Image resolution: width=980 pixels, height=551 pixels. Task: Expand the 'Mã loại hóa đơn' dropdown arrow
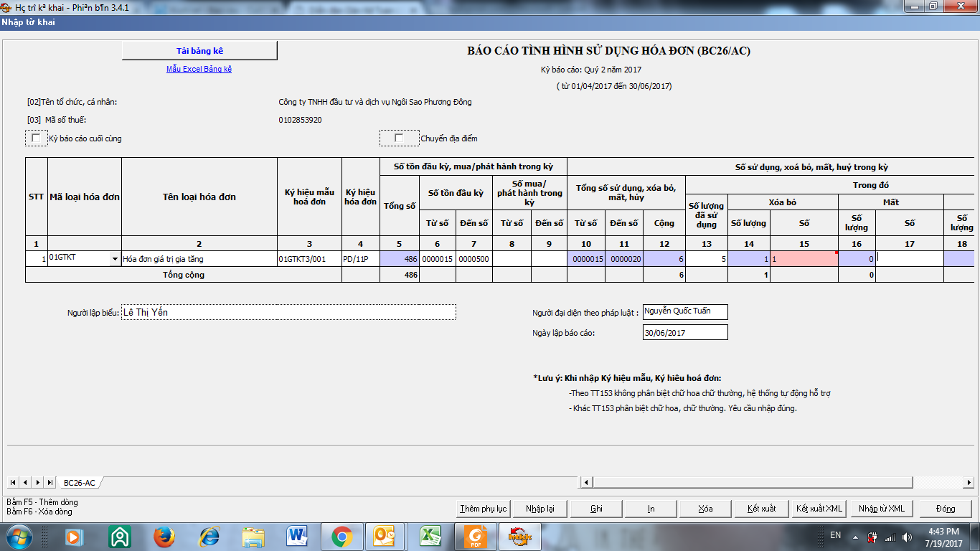(115, 259)
